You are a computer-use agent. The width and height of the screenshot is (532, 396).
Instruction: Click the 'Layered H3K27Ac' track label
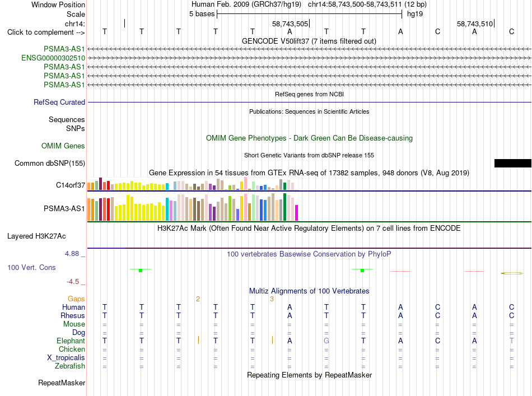[36, 236]
